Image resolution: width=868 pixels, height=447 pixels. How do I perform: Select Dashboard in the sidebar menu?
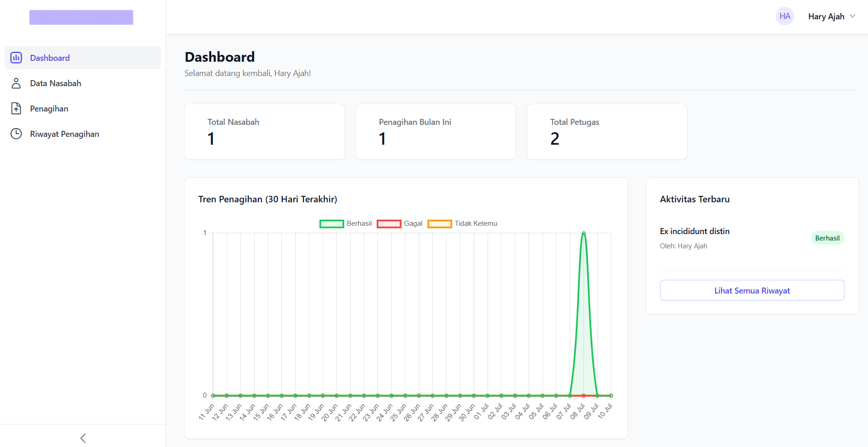coord(50,58)
